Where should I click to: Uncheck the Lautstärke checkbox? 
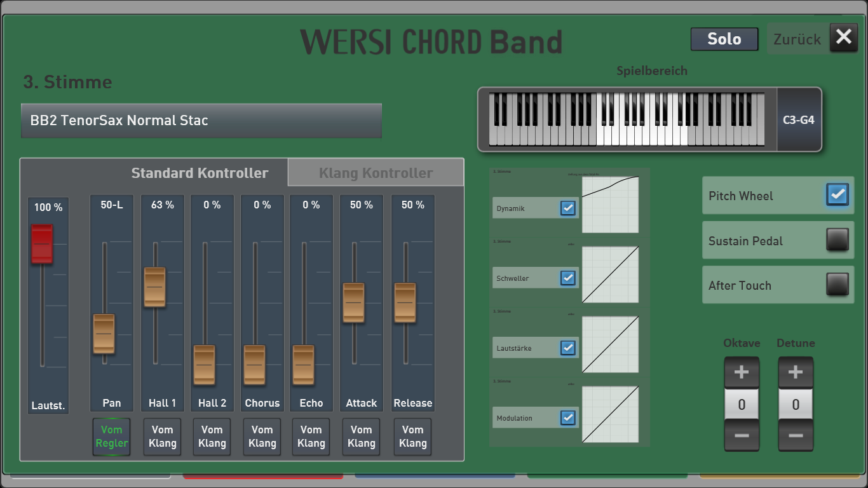pos(568,348)
